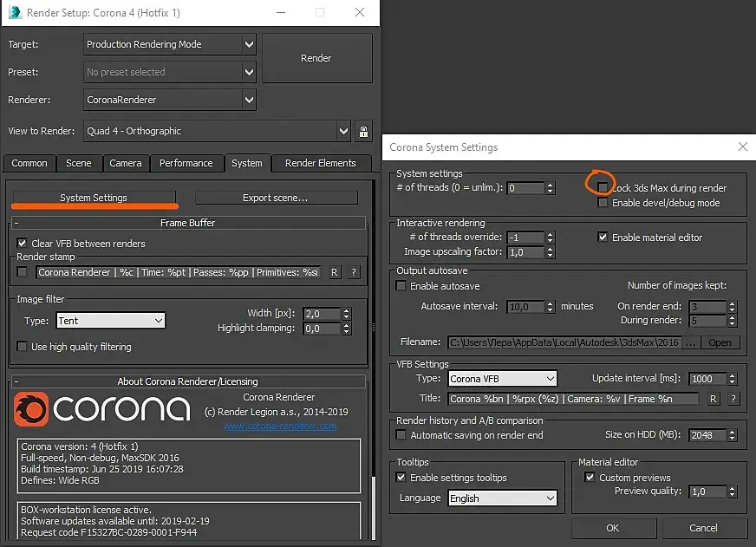
Task: Check Use high quality filtering
Action: 22,347
